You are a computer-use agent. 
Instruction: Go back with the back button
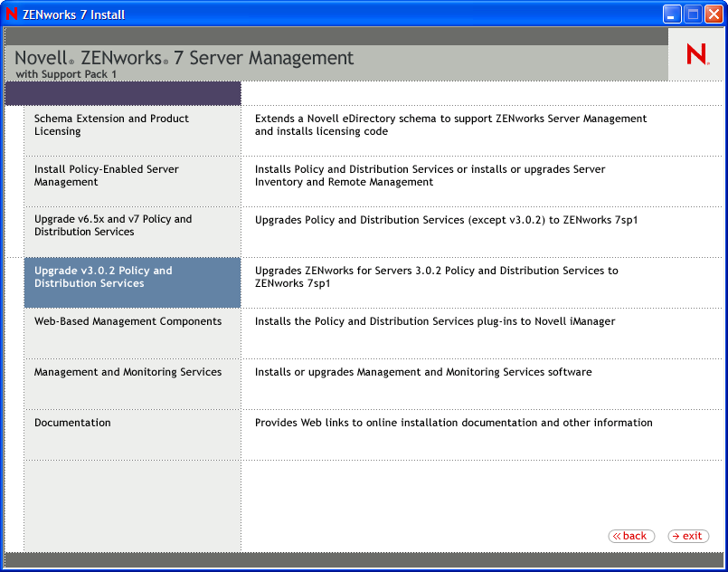(631, 536)
